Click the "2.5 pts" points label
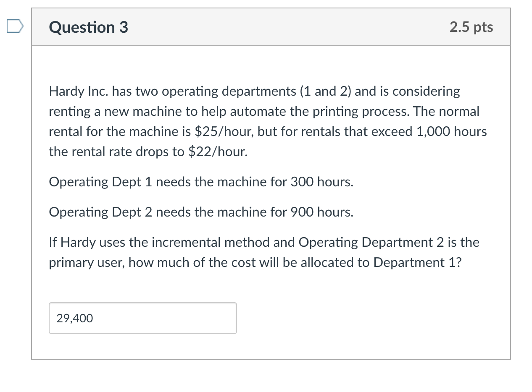This screenshot has height=392, width=532. coord(471,27)
